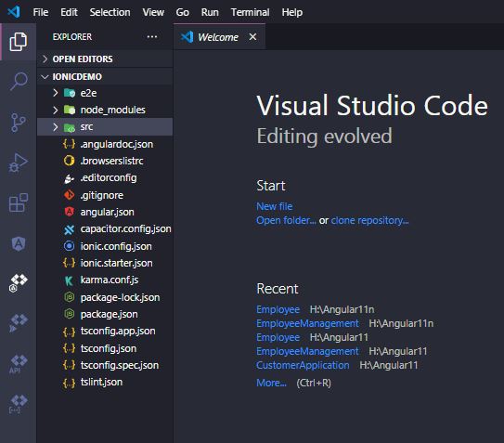Open the Source Control view
This screenshot has width=504, height=443.
19,123
